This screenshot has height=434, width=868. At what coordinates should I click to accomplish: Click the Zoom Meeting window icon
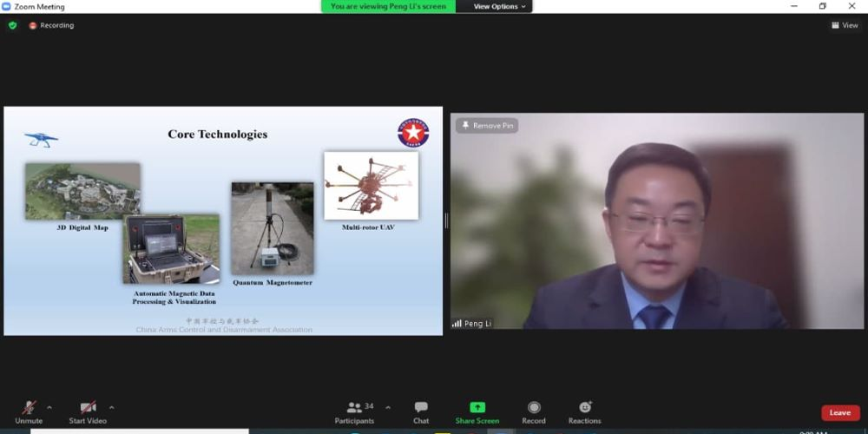(6, 6)
